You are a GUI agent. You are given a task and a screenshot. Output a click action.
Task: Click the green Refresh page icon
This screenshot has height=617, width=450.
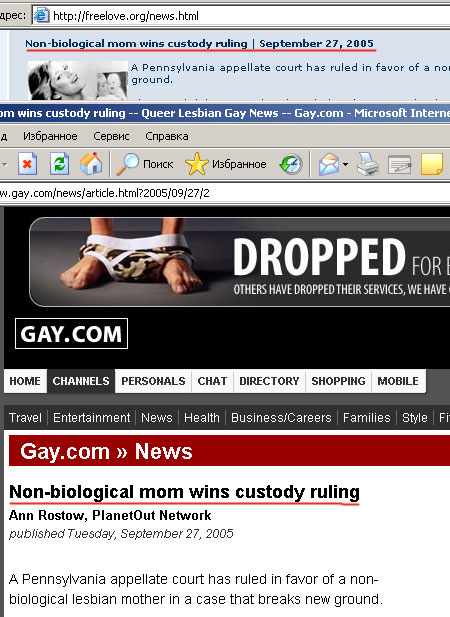tap(59, 164)
